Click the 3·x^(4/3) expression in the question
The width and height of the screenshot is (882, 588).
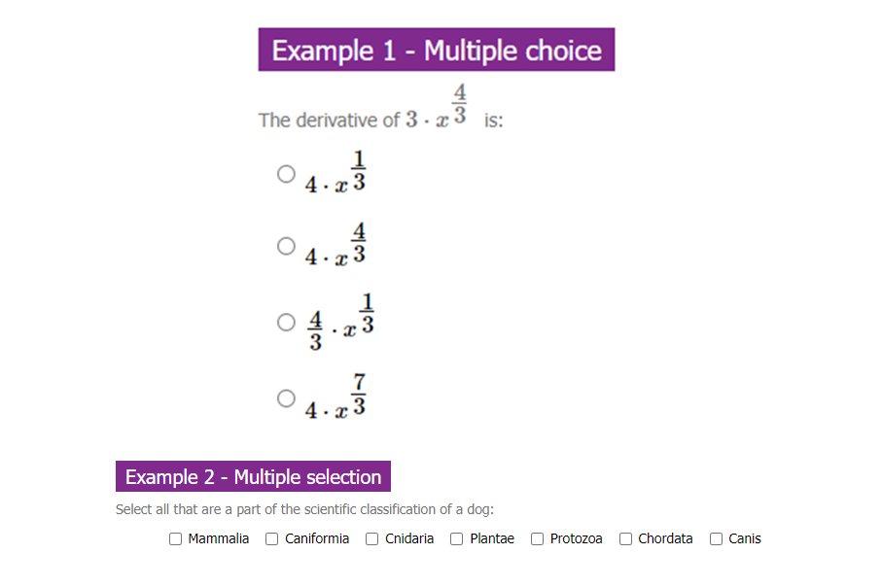437,107
